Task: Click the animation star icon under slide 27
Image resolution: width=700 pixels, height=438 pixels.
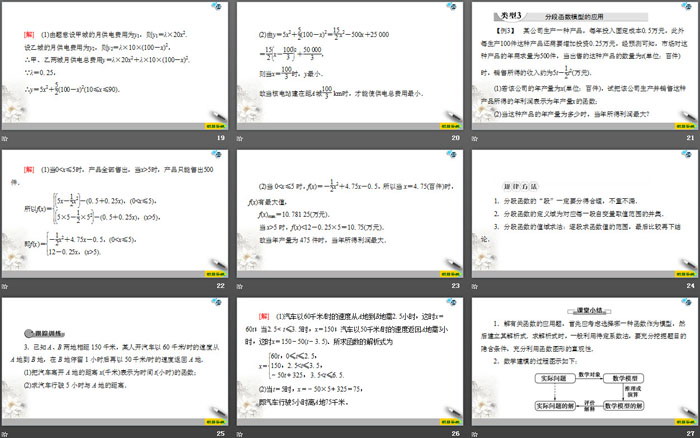Action: tap(475, 434)
